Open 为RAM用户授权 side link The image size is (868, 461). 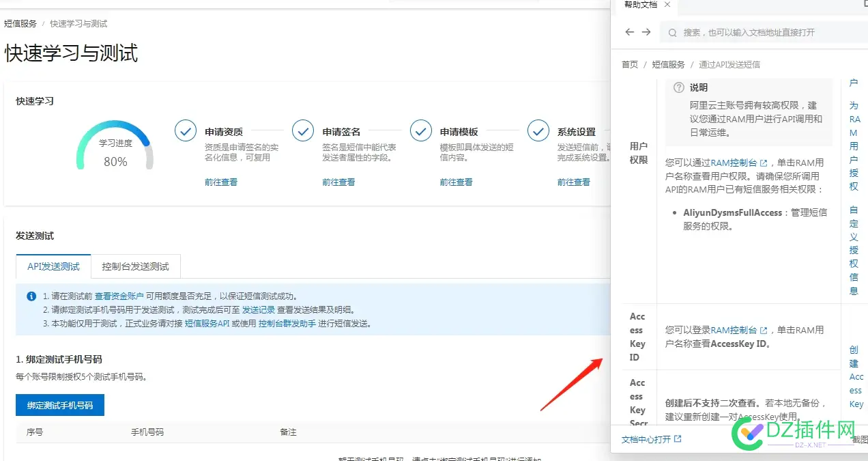tap(854, 146)
